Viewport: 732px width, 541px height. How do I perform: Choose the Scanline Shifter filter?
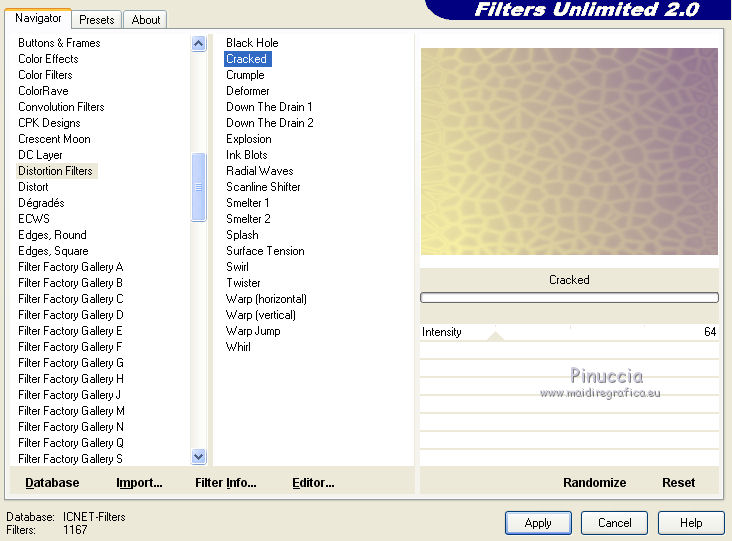(x=263, y=187)
